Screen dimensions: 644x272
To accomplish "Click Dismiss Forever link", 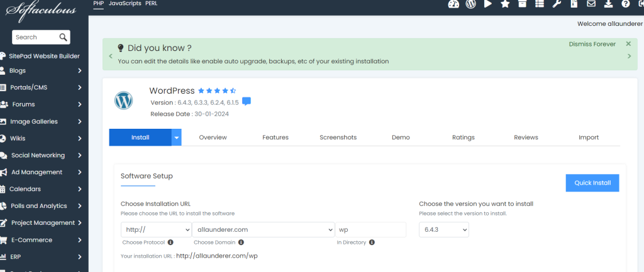I will tap(592, 44).
